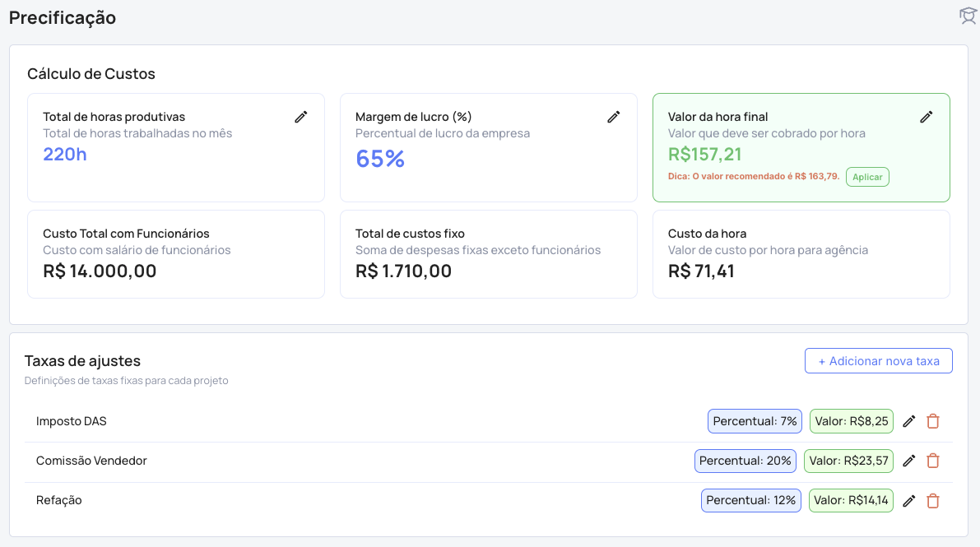Open the graduation cap help icon
This screenshot has width=980, height=547.
(x=968, y=16)
